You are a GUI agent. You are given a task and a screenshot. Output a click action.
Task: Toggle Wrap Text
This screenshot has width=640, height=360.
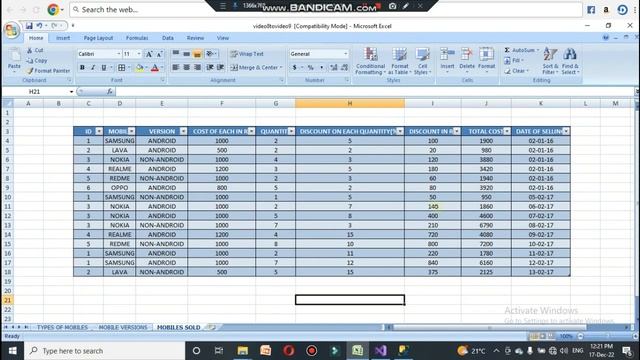pos(247,53)
